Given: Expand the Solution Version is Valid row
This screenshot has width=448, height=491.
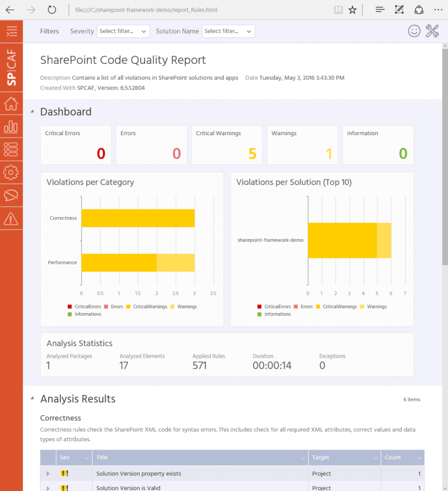Looking at the screenshot, I should 48,488.
